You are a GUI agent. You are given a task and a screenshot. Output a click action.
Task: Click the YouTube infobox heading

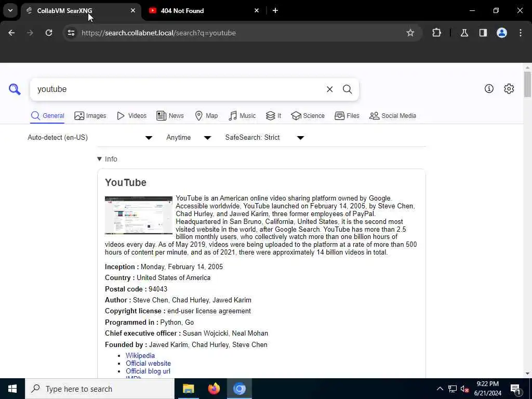pyautogui.click(x=126, y=182)
